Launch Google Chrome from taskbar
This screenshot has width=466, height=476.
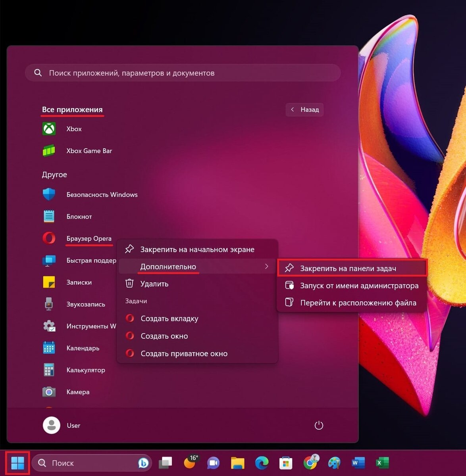click(x=310, y=462)
